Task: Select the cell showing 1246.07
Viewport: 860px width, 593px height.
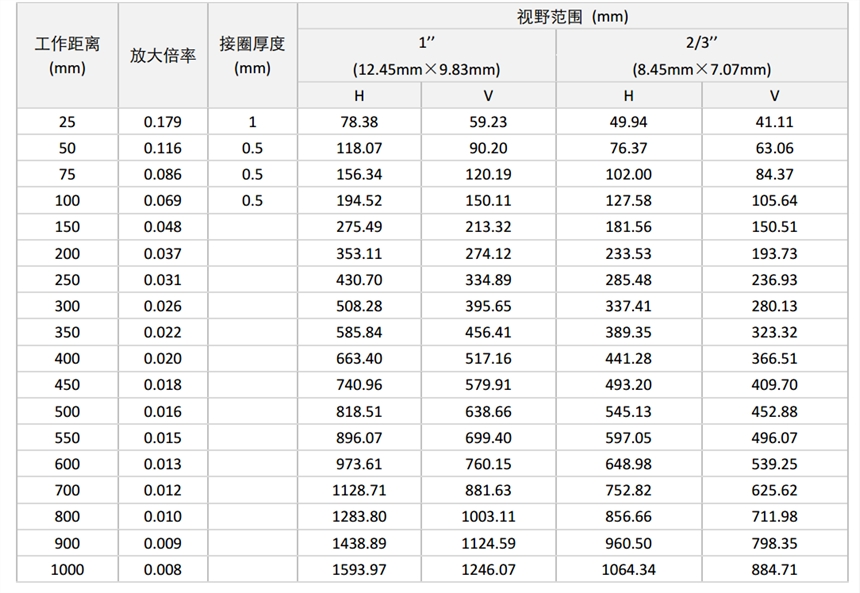Action: (487, 569)
